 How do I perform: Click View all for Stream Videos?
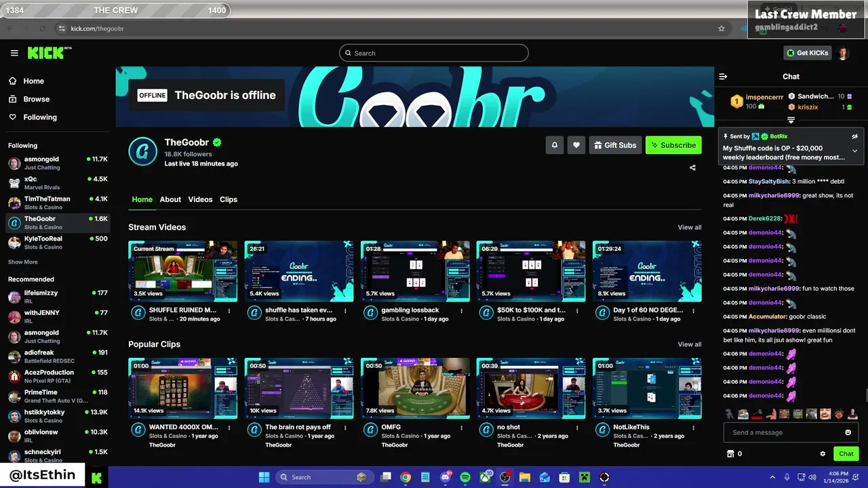(690, 228)
